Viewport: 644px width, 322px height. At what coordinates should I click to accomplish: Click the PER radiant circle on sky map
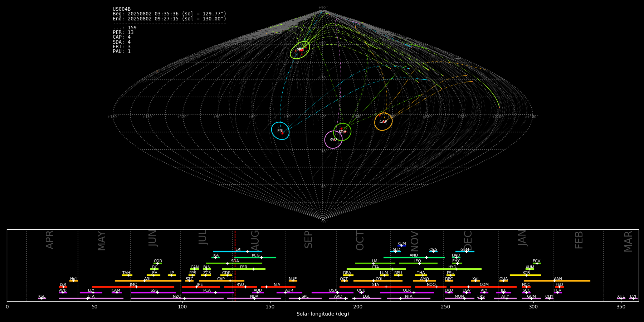[300, 50]
